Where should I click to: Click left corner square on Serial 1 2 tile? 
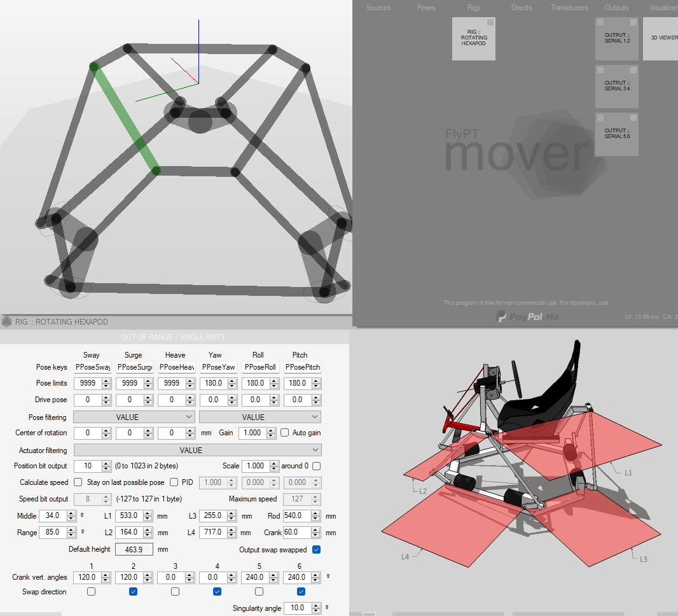pos(600,22)
